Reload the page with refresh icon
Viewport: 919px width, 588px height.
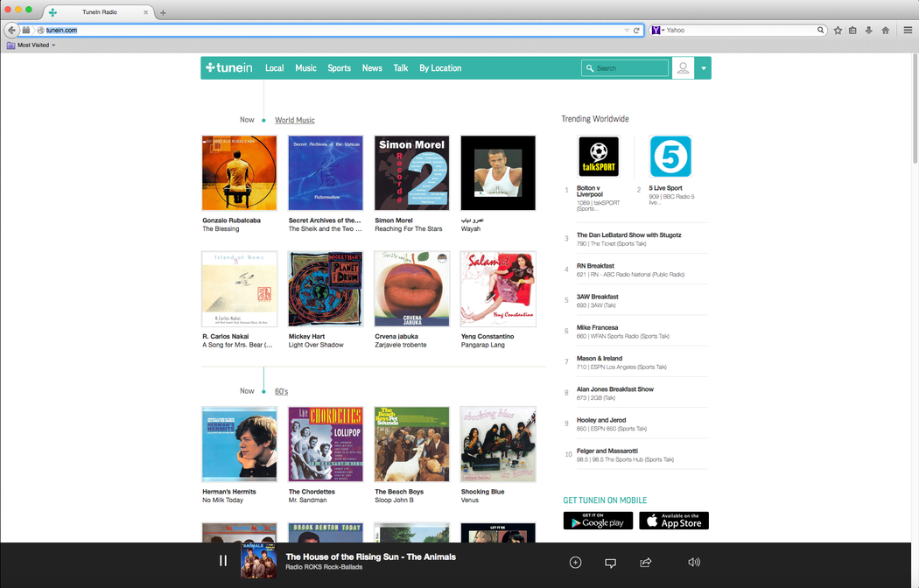point(636,30)
